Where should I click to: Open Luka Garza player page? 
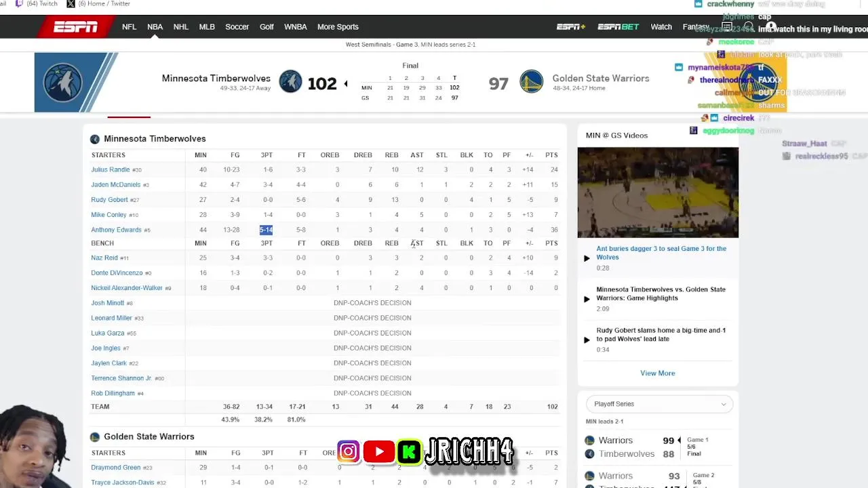click(x=107, y=333)
